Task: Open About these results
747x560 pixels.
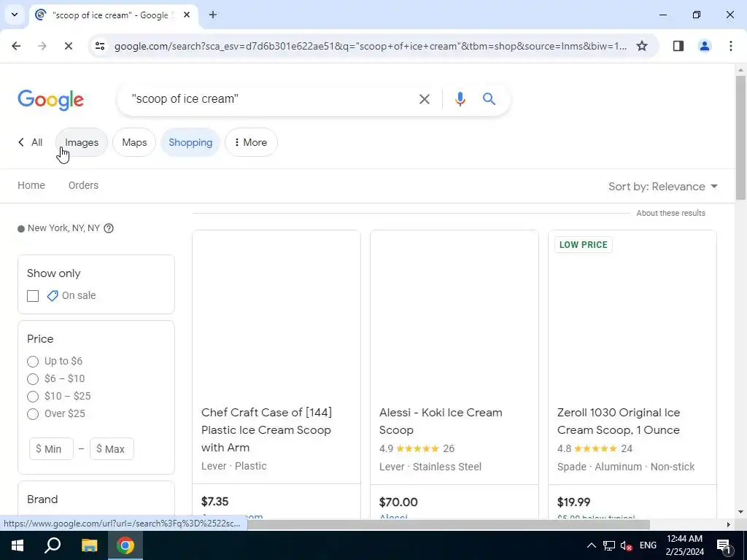Action: [671, 214]
